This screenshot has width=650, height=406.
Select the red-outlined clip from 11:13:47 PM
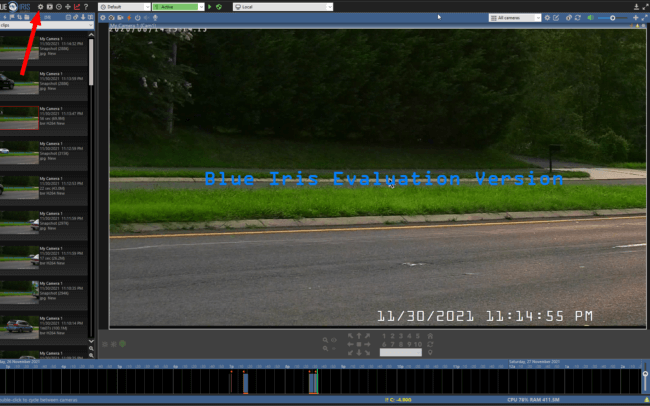[19, 118]
